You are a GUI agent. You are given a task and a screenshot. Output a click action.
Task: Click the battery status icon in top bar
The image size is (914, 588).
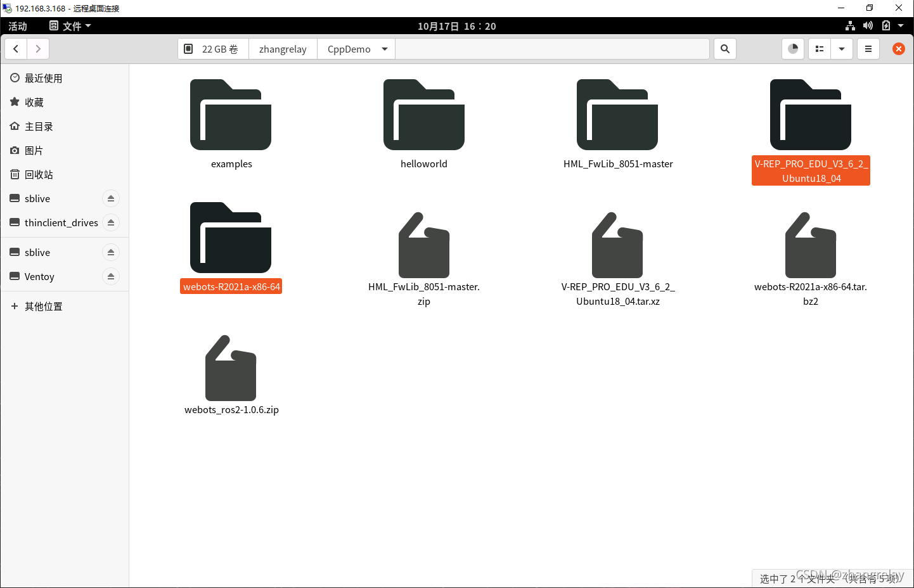pos(886,25)
